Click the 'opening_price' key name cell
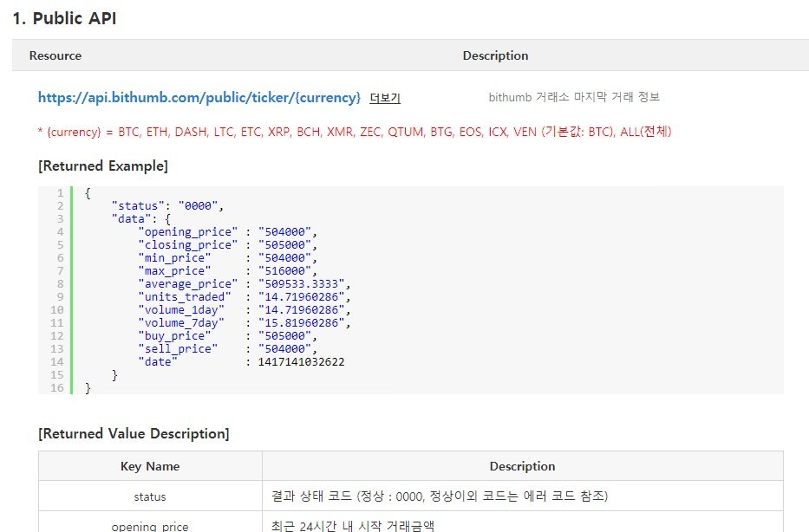809x532 pixels. coord(150,523)
